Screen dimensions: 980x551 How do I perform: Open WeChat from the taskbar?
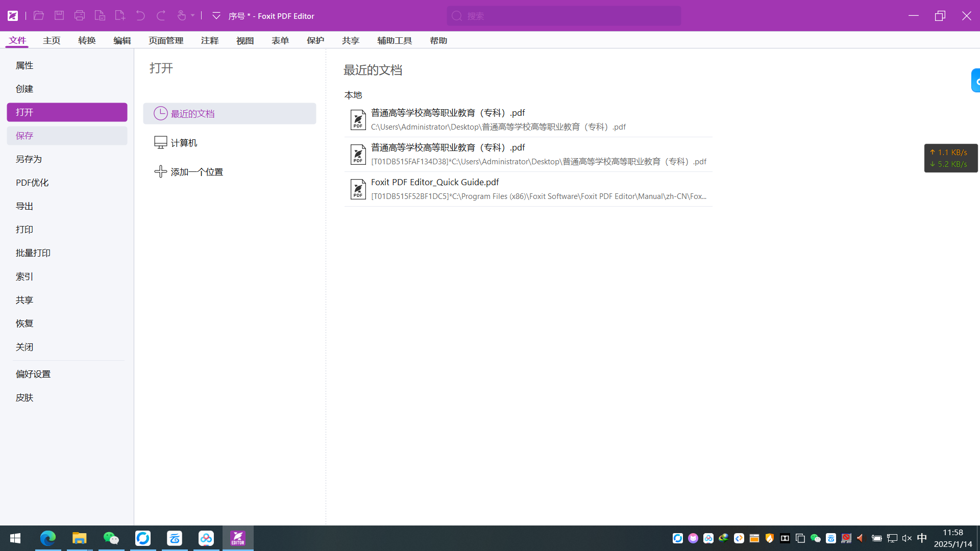coord(111,538)
